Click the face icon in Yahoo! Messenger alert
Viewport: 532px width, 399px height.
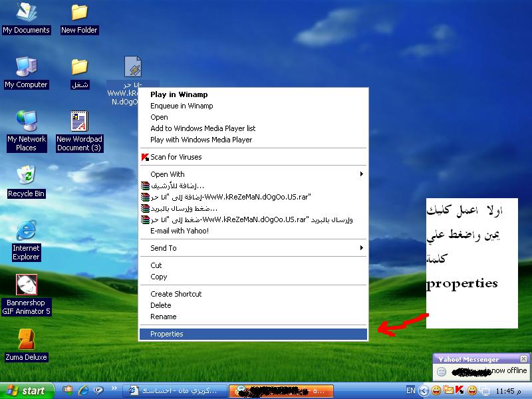tap(442, 372)
